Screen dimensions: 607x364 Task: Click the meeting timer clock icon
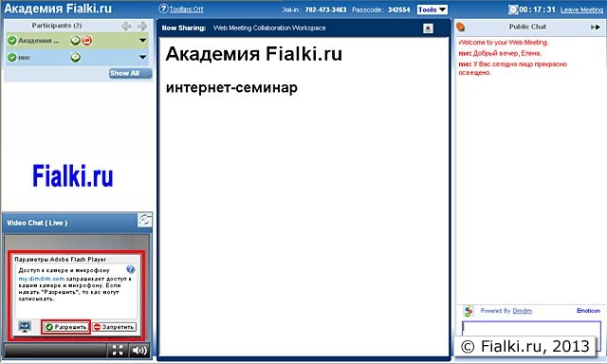coord(513,9)
